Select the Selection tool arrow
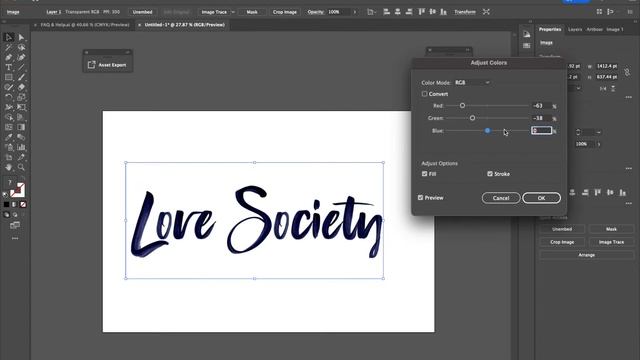 (x=9, y=38)
